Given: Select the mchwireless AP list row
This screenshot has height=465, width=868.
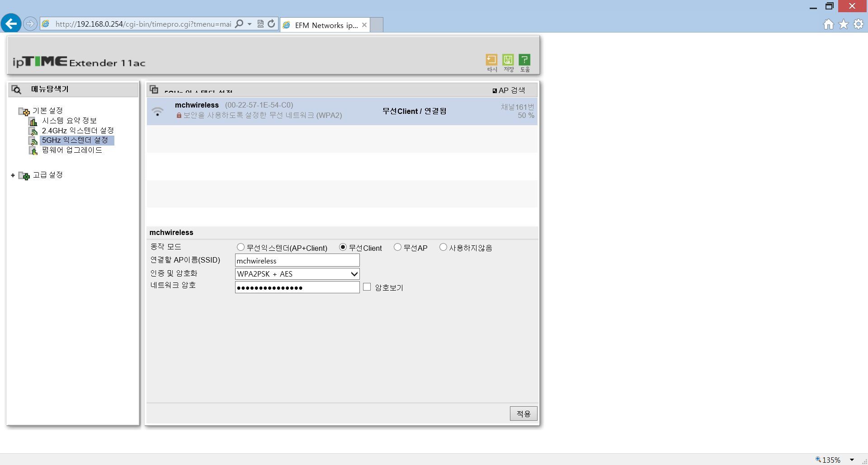Looking at the screenshot, I should coord(342,111).
